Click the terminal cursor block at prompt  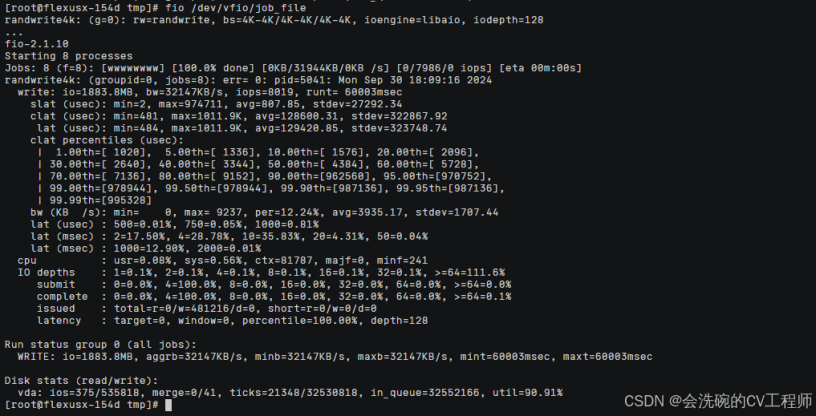[168, 405]
